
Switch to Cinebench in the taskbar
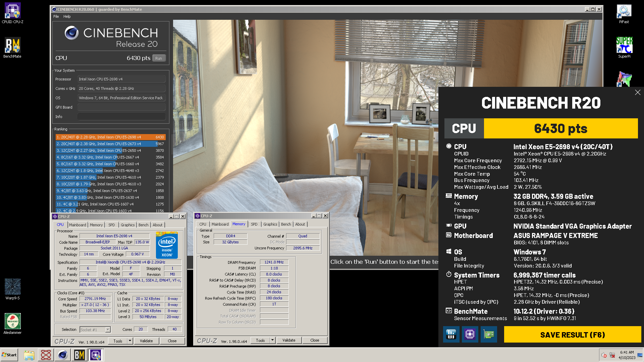tap(63, 355)
